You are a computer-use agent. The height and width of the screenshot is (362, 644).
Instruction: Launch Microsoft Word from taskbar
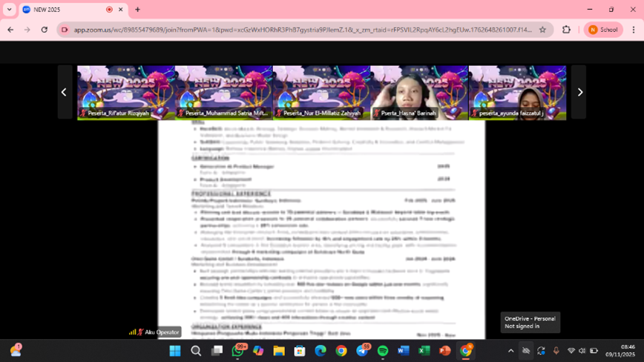tap(404, 351)
